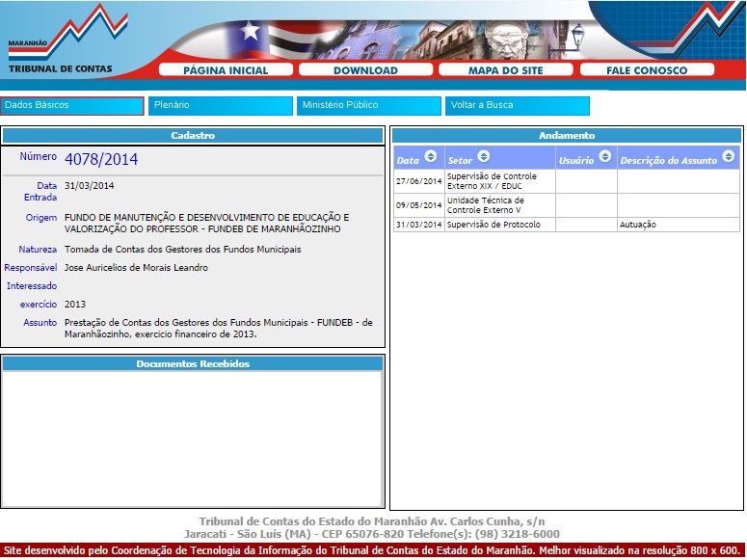Click the Setor column header text
Viewport: 747px width, 560px height.
(460, 161)
